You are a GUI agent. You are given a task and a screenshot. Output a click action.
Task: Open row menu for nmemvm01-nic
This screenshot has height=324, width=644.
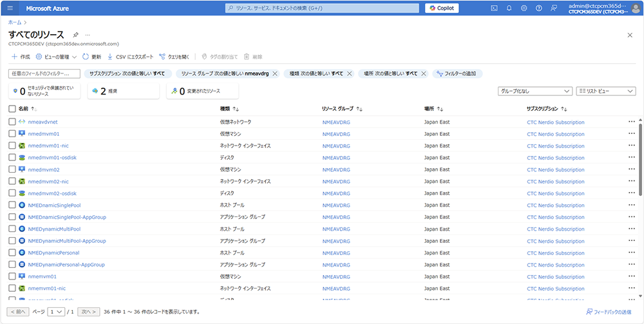(x=631, y=288)
